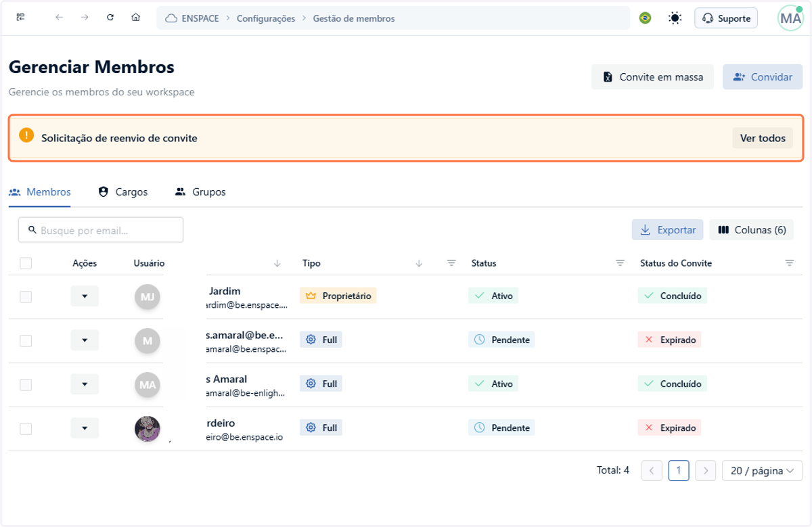Switch to the Cargos tab

coord(123,191)
